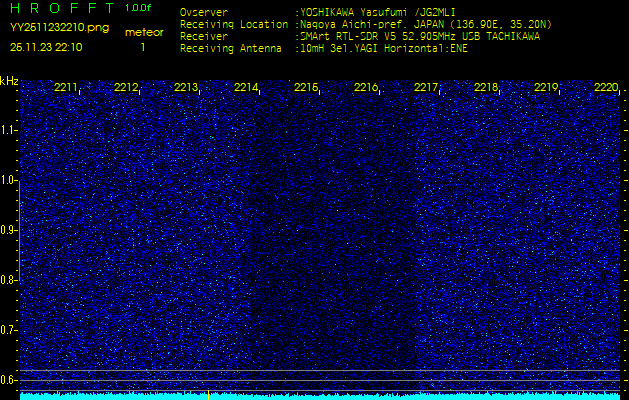Click the 2214 time marker
The width and height of the screenshot is (629, 400).
coord(246,87)
